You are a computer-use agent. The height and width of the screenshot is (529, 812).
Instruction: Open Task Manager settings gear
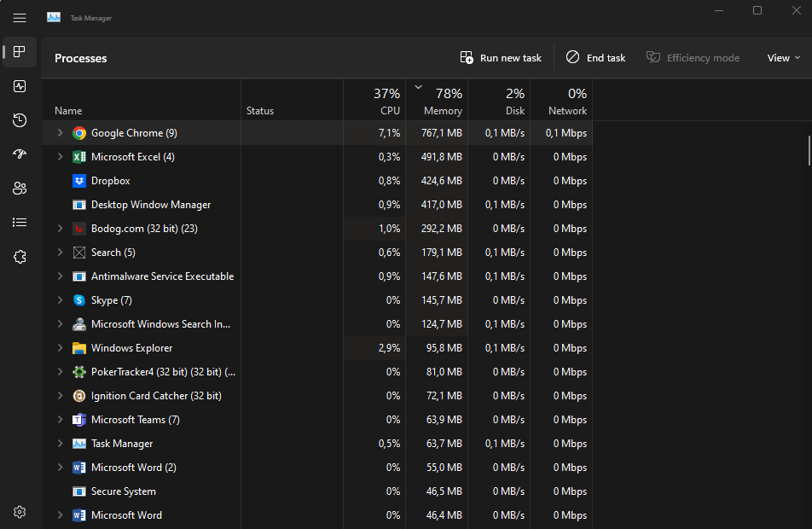pos(20,512)
